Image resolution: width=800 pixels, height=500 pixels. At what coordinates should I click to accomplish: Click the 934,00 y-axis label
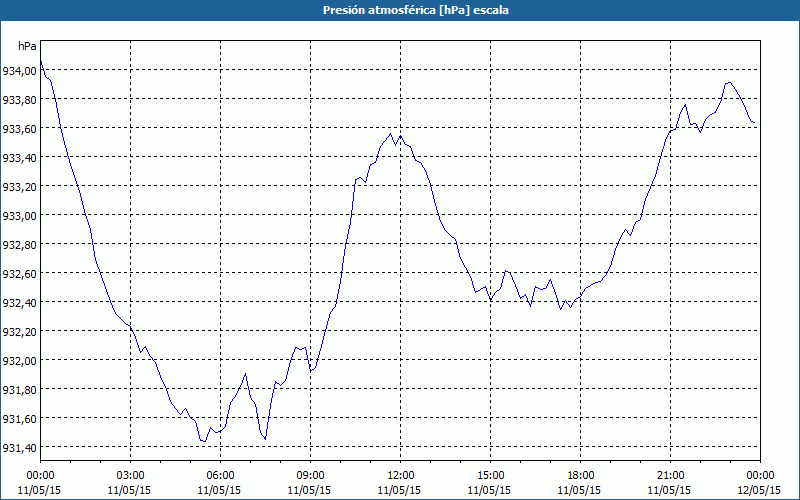[19, 70]
